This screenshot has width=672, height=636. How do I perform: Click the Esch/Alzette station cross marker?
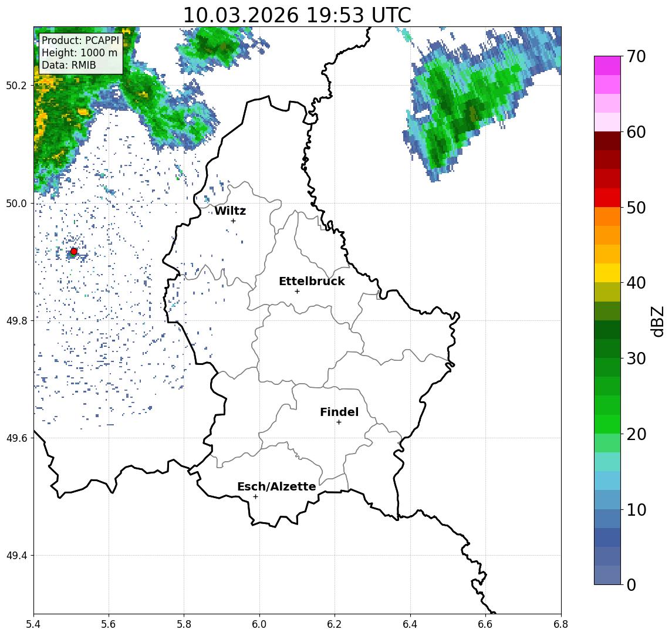(255, 497)
